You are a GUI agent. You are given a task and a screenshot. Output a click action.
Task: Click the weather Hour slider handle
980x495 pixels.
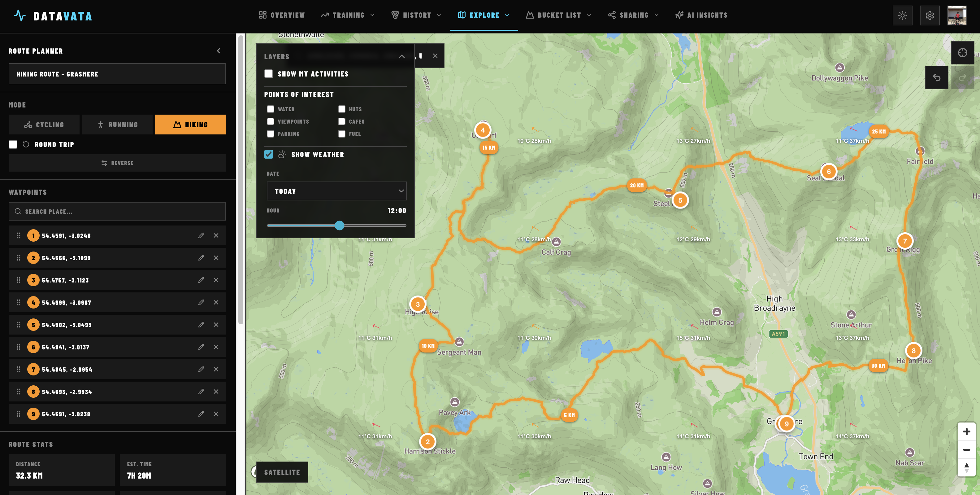[x=339, y=226]
